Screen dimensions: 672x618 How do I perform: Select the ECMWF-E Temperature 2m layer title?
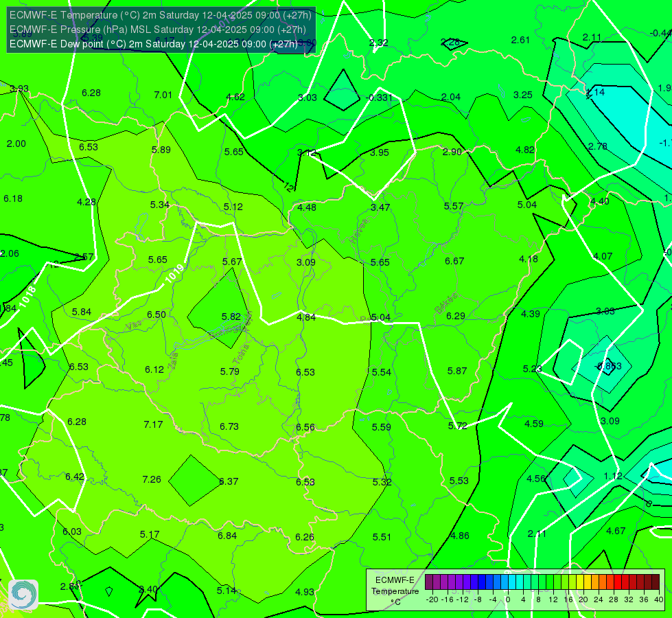161,15
